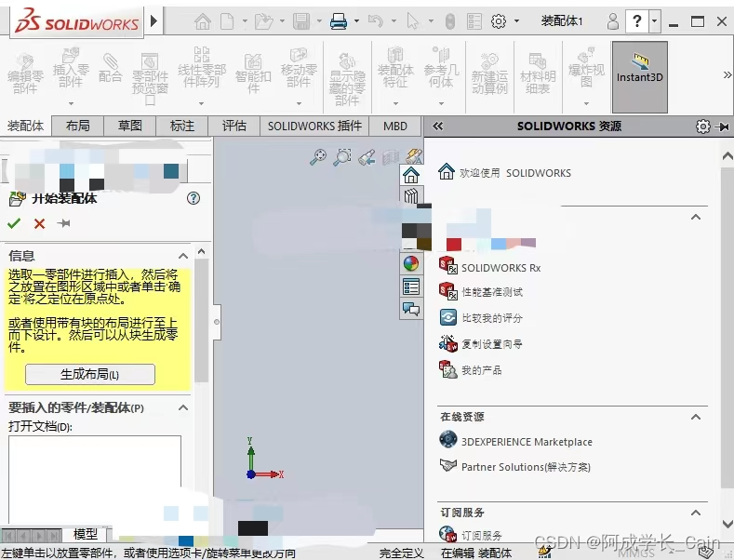This screenshot has width=734, height=560.
Task: Click Zoom to Fit magnifier icon
Action: coord(318,157)
